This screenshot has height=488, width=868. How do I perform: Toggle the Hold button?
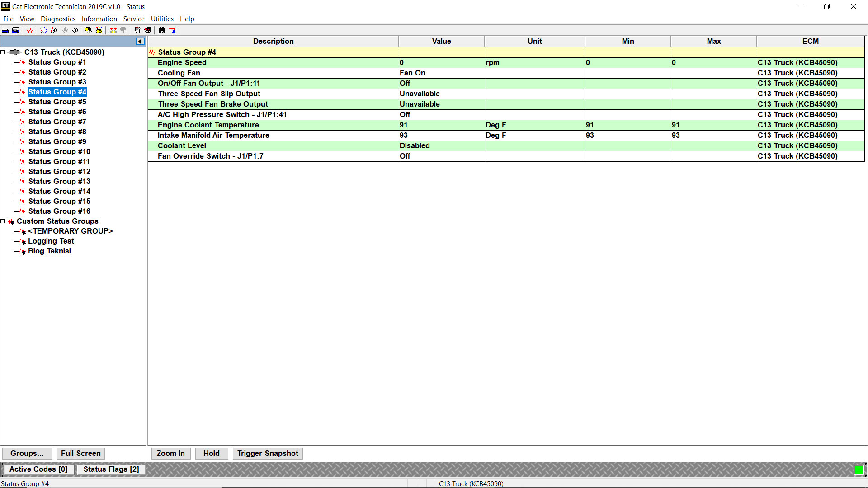[x=211, y=453]
